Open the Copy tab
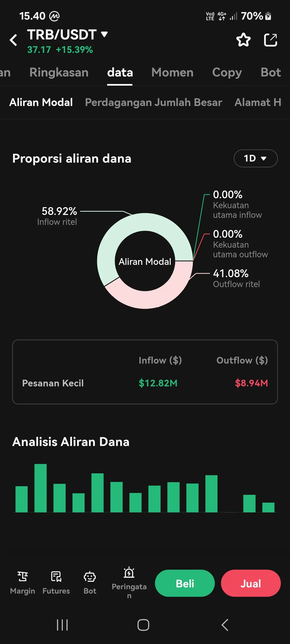Image resolution: width=290 pixels, height=644 pixels. (x=227, y=72)
